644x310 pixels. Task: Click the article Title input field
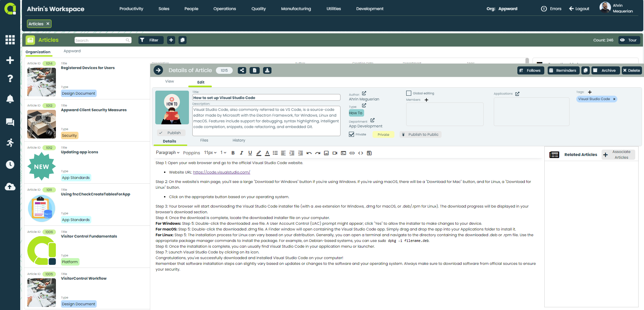point(266,98)
